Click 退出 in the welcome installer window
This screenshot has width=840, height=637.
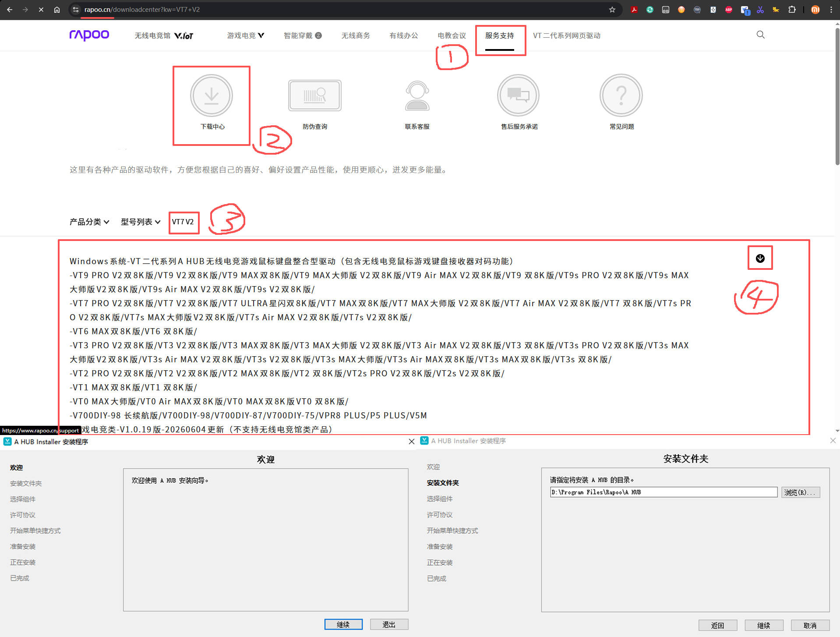(389, 624)
